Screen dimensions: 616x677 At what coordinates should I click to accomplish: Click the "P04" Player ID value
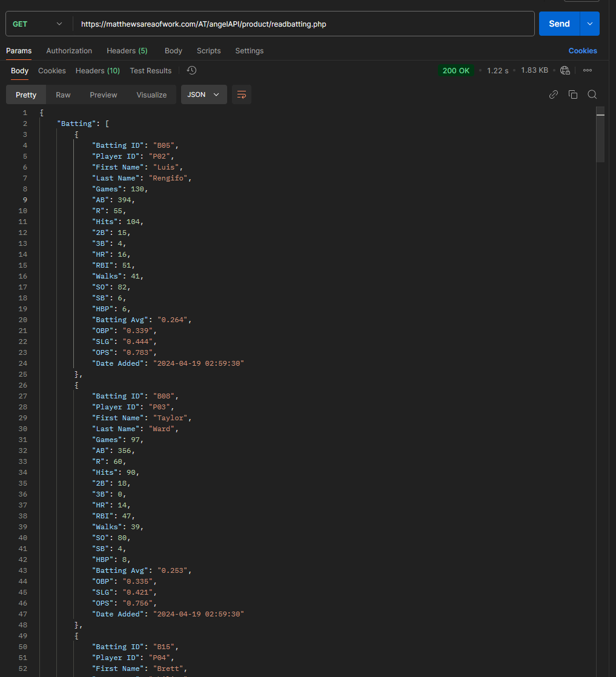pyautogui.click(x=159, y=658)
